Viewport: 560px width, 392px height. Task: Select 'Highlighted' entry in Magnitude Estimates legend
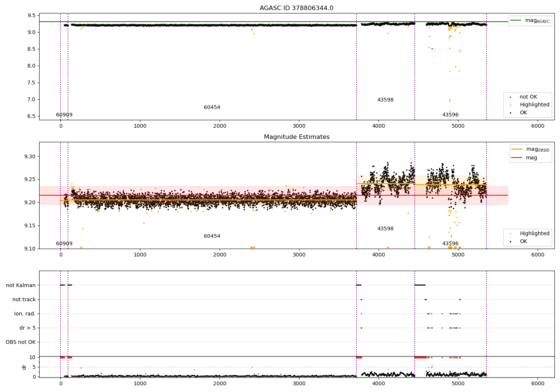click(x=535, y=234)
